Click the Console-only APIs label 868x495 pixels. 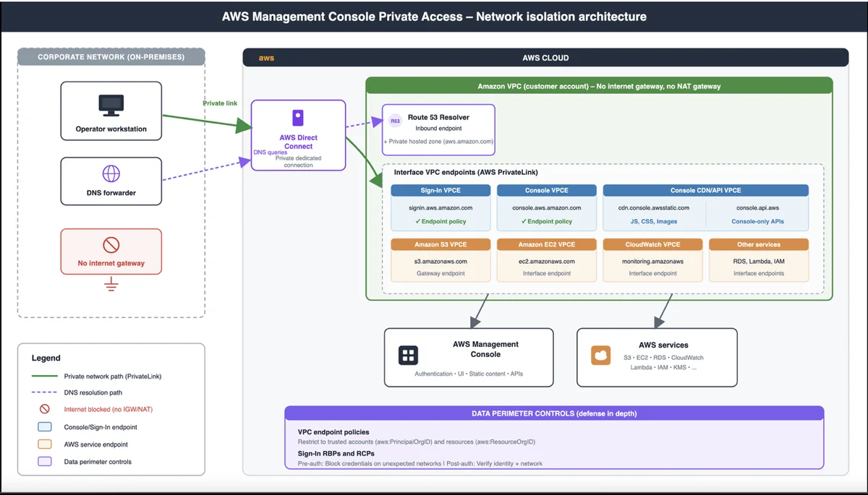pyautogui.click(x=757, y=221)
